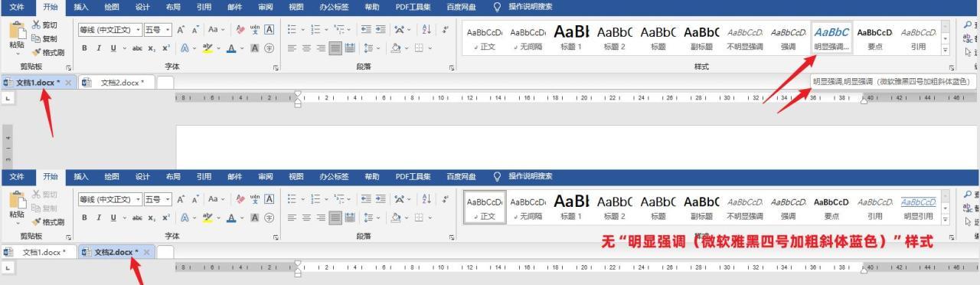980x285 pixels.
Task: Expand styles gallery in top window
Action: tap(945, 51)
